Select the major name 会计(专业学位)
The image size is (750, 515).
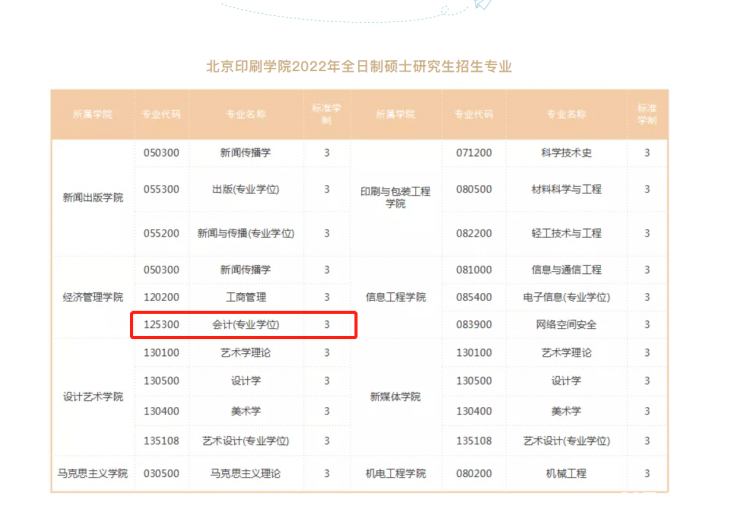[x=246, y=325]
